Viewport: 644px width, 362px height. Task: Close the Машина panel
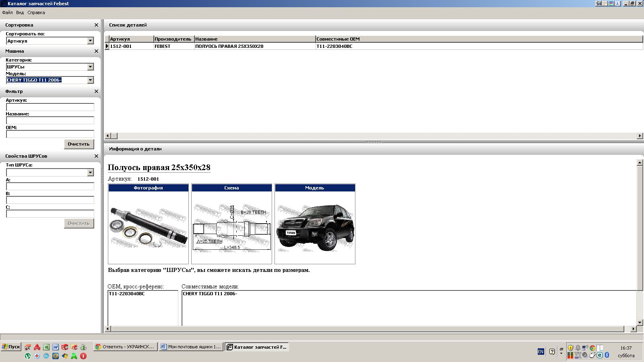(x=96, y=51)
